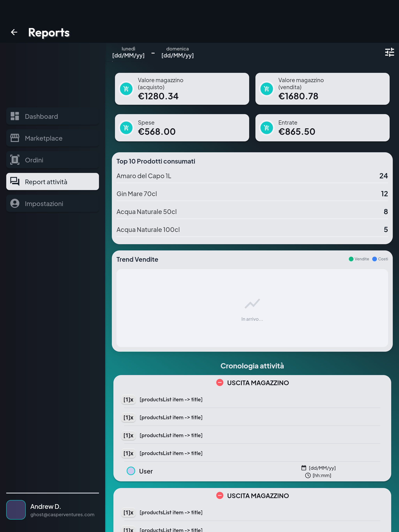399x532 pixels.
Task: Click the cart icon on Entrate card
Action: pyautogui.click(x=267, y=128)
